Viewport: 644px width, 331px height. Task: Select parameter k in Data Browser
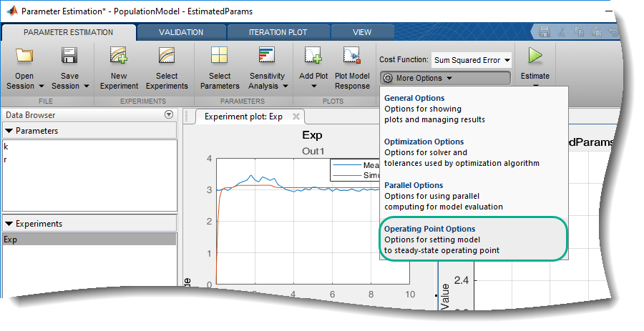point(89,147)
